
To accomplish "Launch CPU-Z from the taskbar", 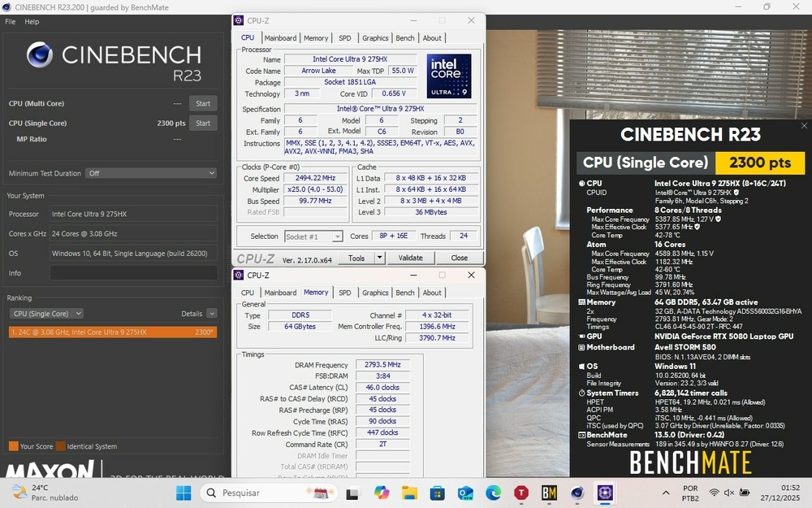I will coord(605,493).
